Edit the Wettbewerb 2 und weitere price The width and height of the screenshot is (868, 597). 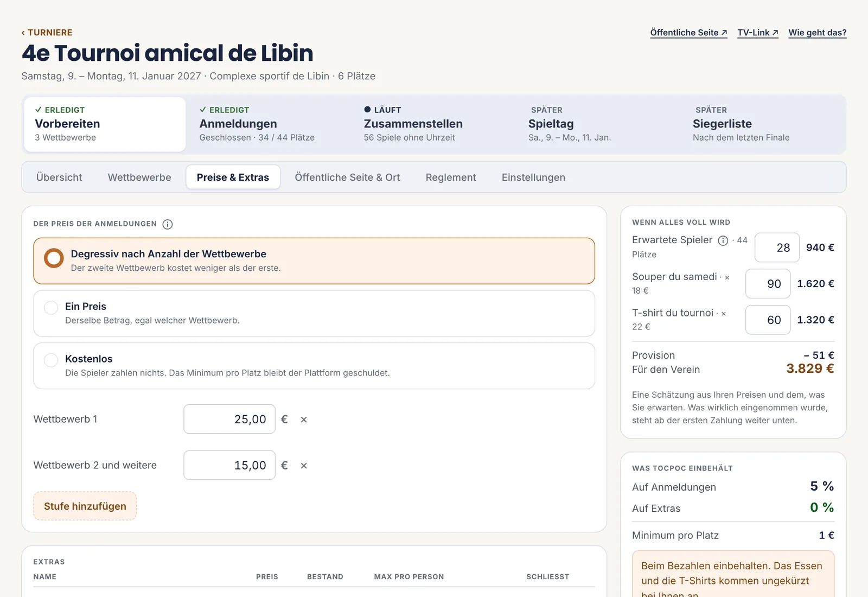[x=229, y=466]
